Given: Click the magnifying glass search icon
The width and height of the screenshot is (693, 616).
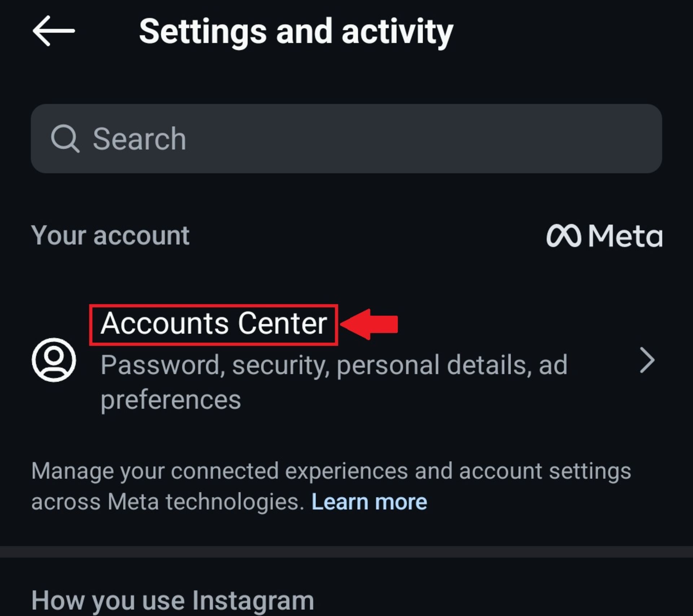Looking at the screenshot, I should tap(65, 139).
